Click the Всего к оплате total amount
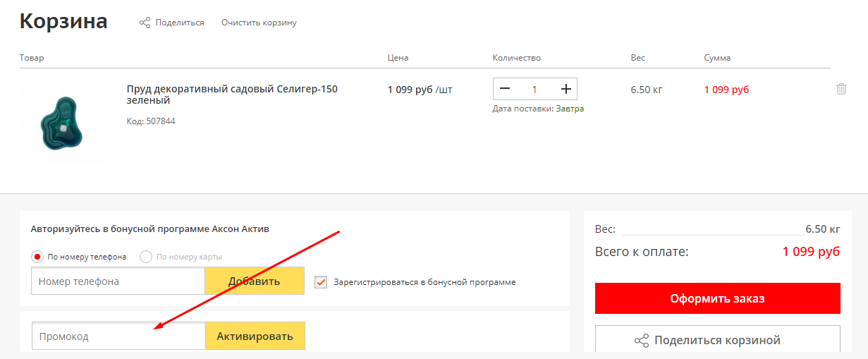868x359 pixels. pyautogui.click(x=811, y=252)
